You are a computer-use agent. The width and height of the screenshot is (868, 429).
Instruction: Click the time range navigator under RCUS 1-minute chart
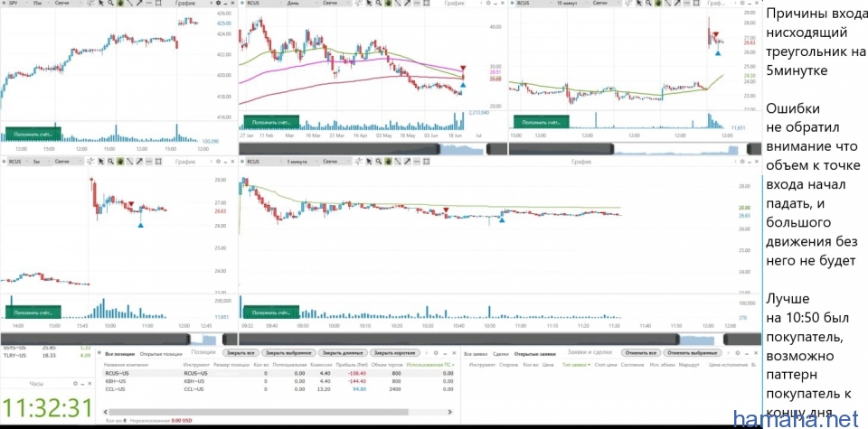[501, 340]
